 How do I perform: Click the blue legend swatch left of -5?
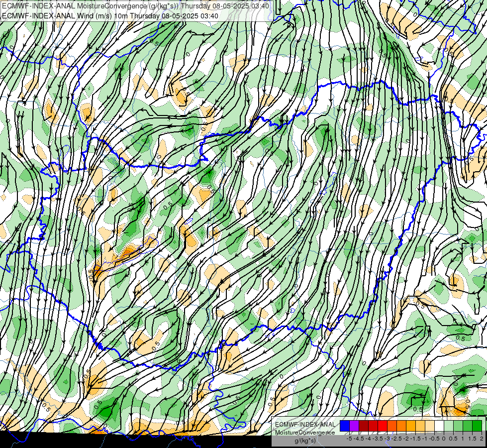pos(345,426)
